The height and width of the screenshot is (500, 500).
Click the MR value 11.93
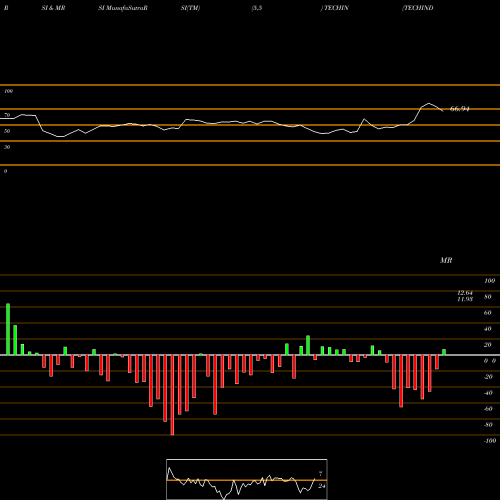tap(465, 299)
